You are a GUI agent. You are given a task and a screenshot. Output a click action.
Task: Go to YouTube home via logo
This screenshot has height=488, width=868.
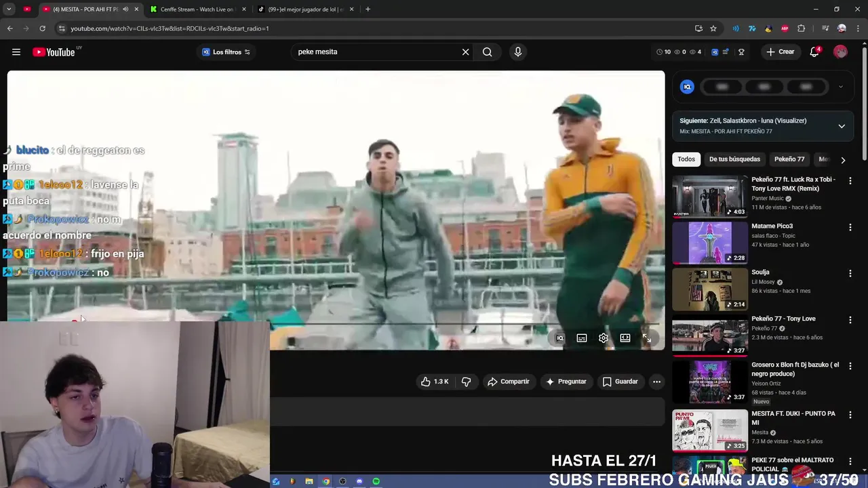pyautogui.click(x=54, y=52)
